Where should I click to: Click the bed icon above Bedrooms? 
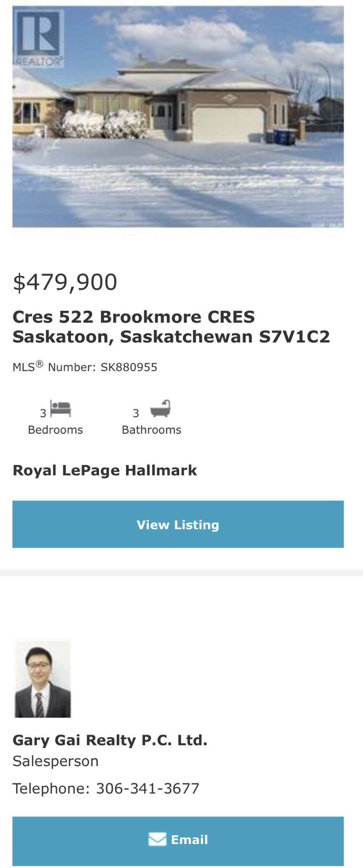click(x=61, y=408)
